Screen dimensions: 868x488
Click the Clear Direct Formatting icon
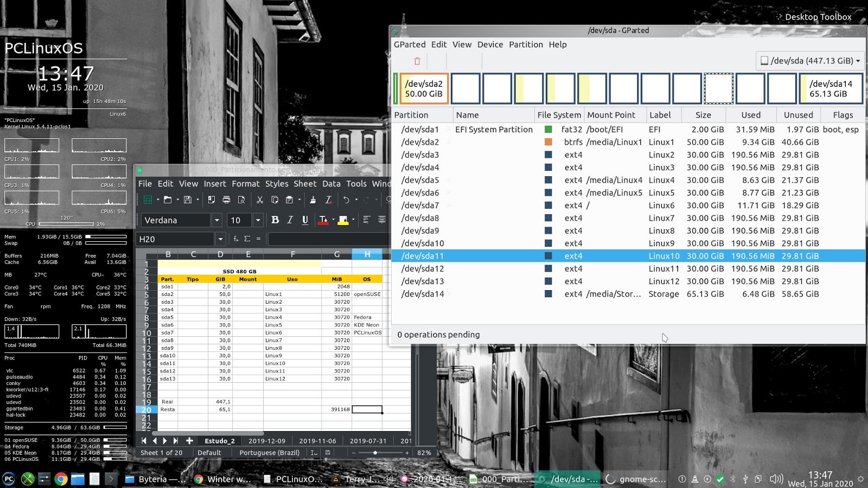(328, 200)
